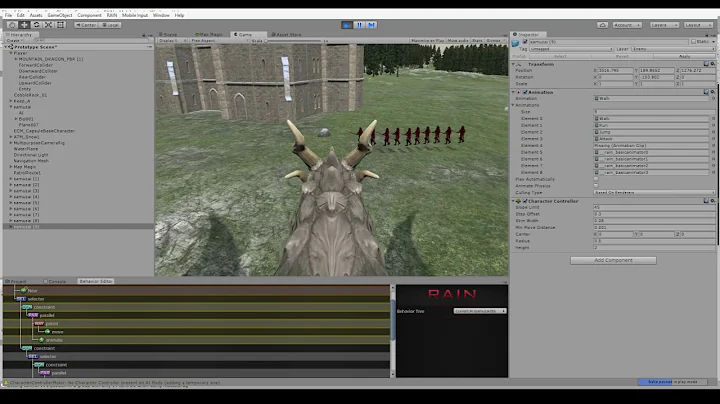Switch to the Project tab
Image resolution: width=720 pixels, height=404 pixels.
tap(17, 281)
